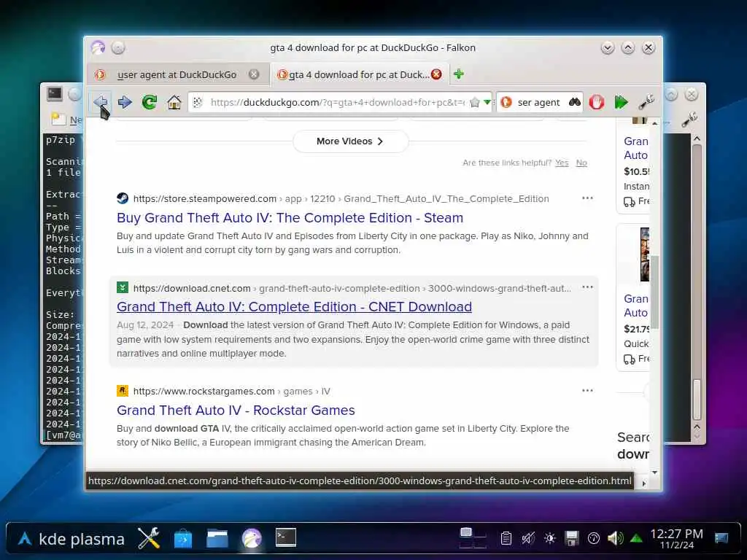Click the www.rockstargames.com URL text
The image size is (747, 560).
(x=204, y=391)
